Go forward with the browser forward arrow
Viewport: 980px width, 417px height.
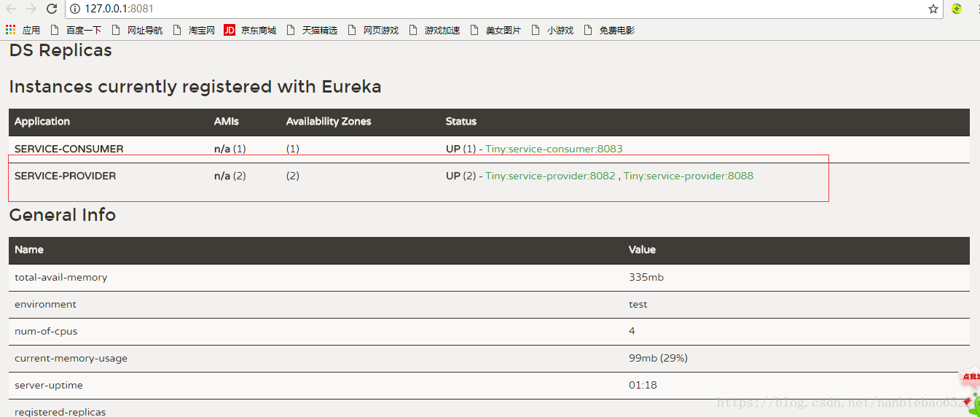pyautogui.click(x=31, y=9)
